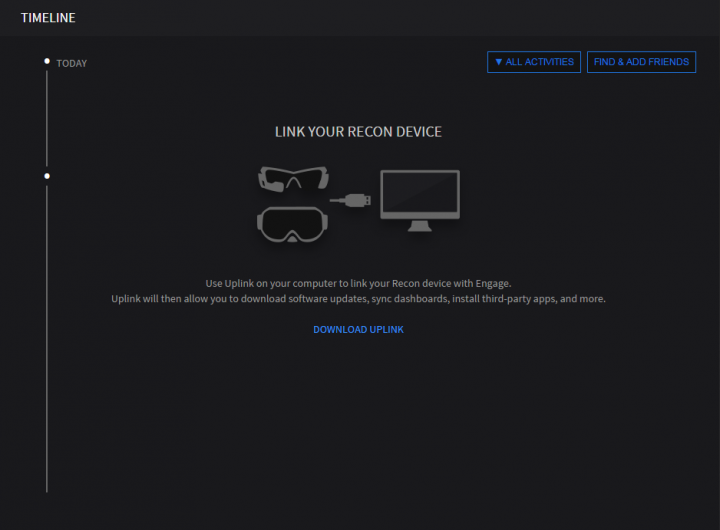720x530 pixels.
Task: Select the second timeline dot below Today
Action: 47,176
